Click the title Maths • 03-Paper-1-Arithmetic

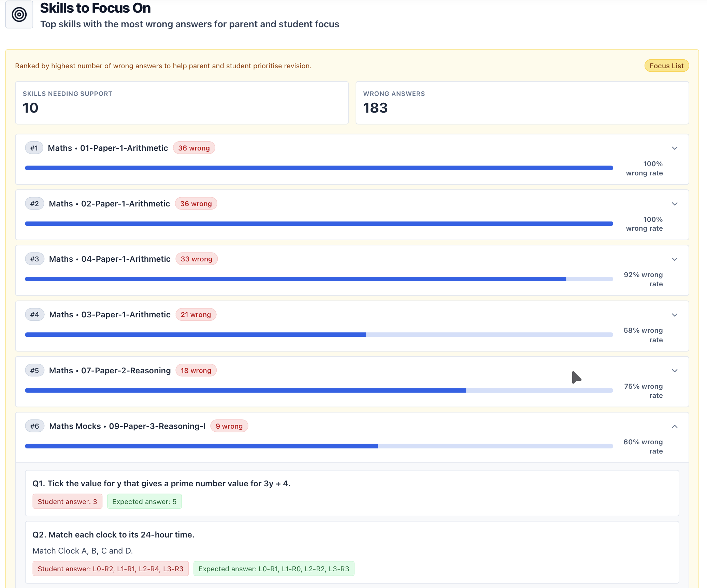[x=110, y=315]
